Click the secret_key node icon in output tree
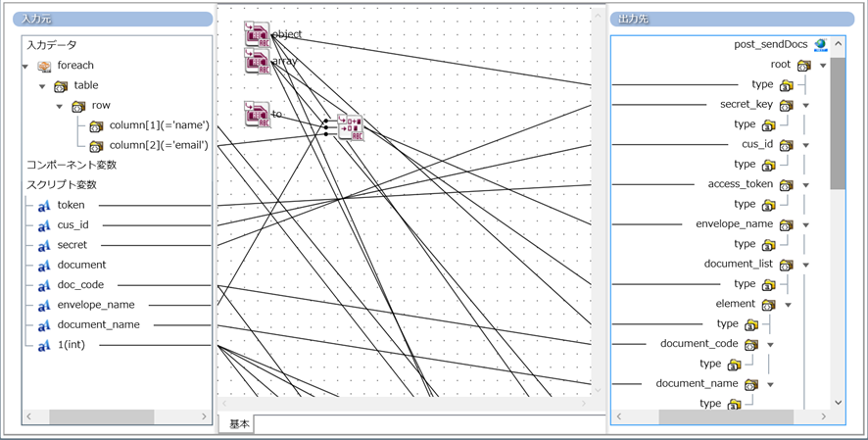The width and height of the screenshot is (868, 440). (787, 105)
